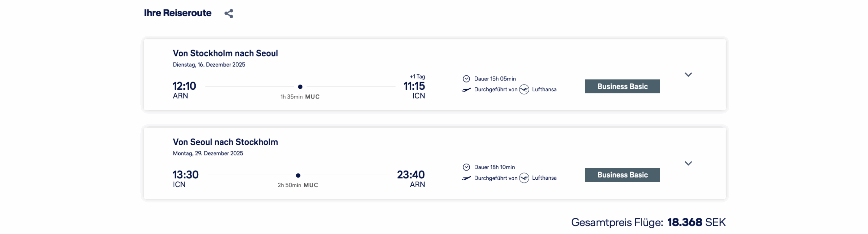Click the MUC stopover dot on the return flight
The height and width of the screenshot is (234, 868).
coord(298,175)
